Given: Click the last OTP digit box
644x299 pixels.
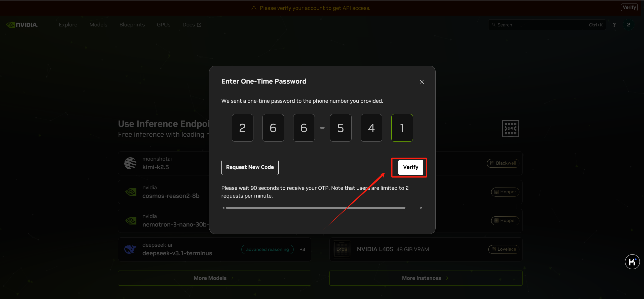Looking at the screenshot, I should (x=402, y=128).
